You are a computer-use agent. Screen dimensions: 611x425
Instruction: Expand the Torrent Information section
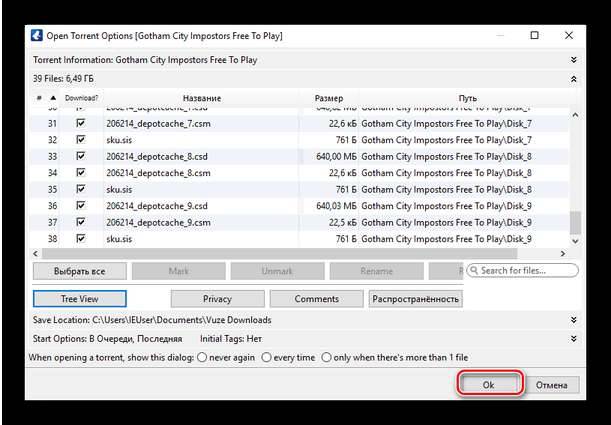[573, 60]
